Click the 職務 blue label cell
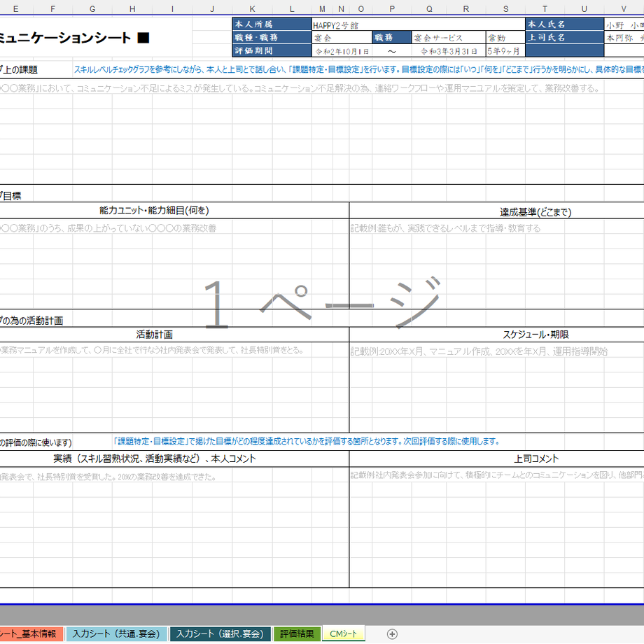 [x=392, y=37]
